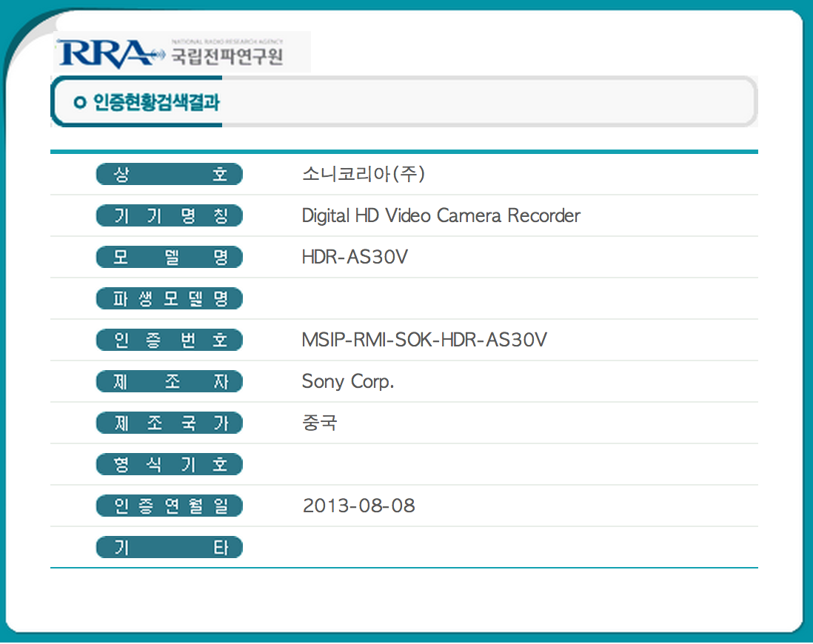Select certification number MSIP-RMI-SOK-HDR-AS30V
Screen dimensions: 813x644
point(424,340)
